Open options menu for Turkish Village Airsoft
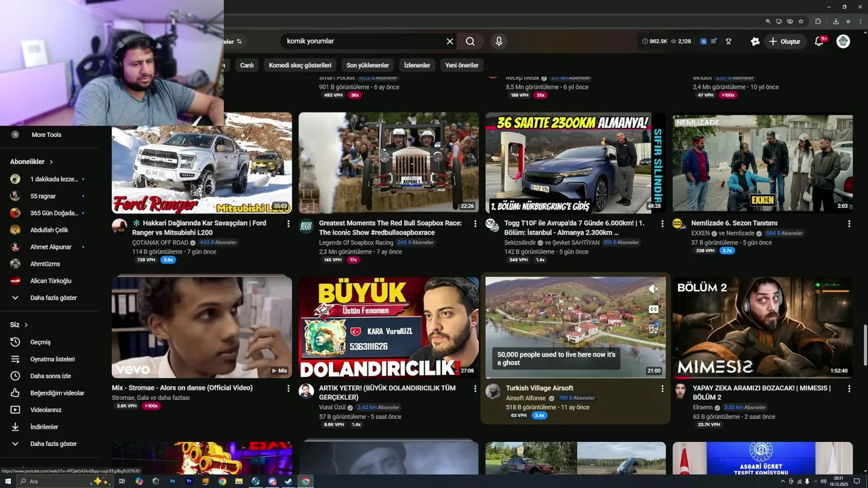This screenshot has width=868, height=488. 663,389
